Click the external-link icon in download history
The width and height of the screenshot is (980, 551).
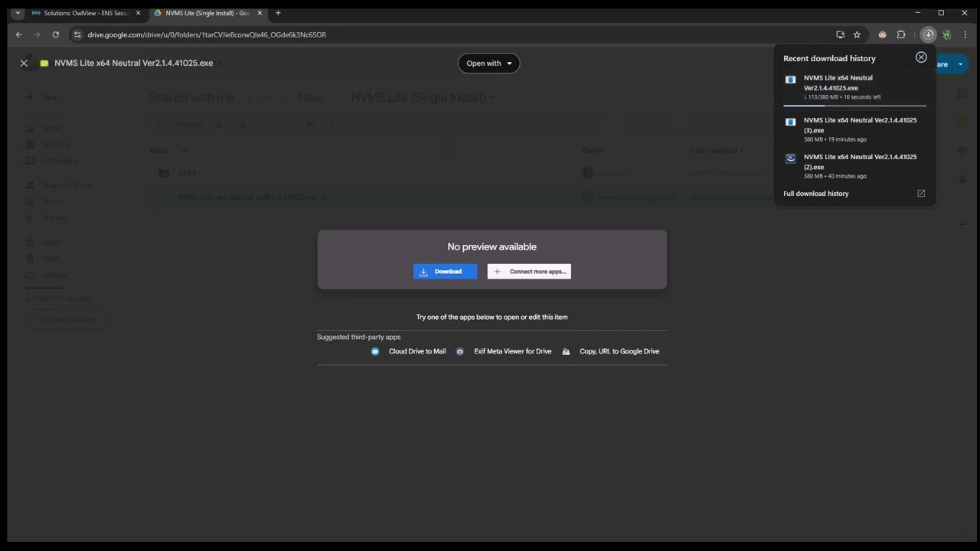921,194
